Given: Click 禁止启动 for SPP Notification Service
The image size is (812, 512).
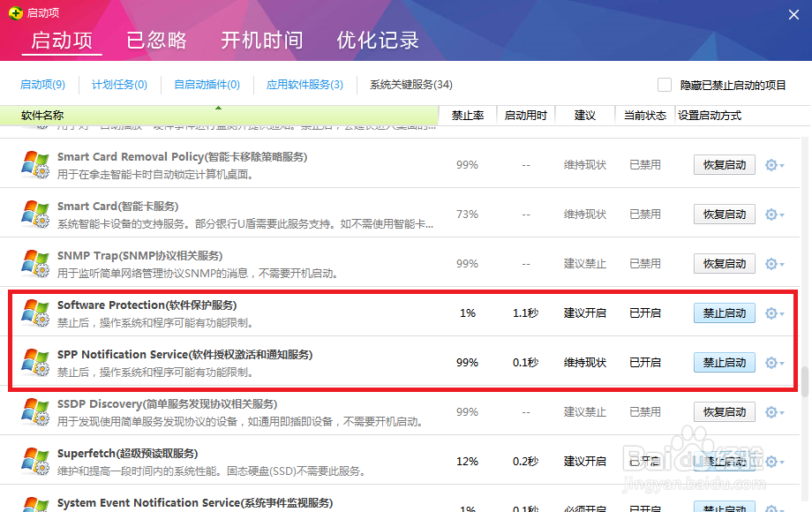Looking at the screenshot, I should [724, 363].
